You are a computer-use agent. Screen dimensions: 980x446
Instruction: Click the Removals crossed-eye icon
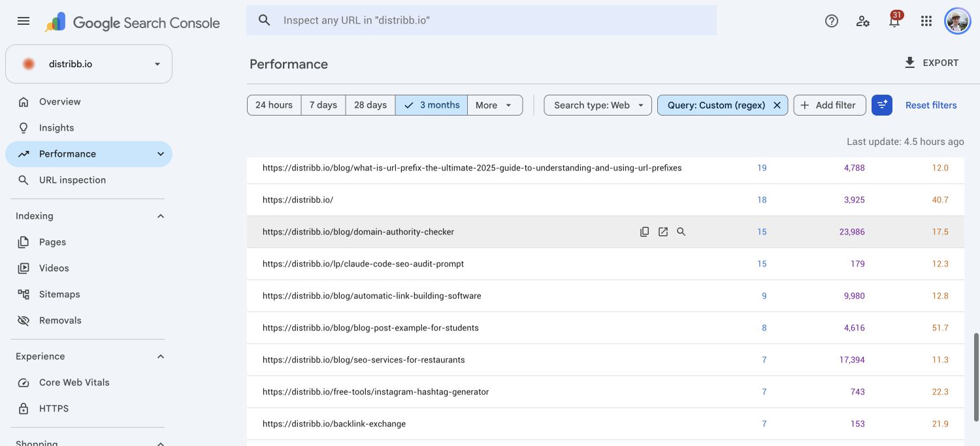(24, 321)
